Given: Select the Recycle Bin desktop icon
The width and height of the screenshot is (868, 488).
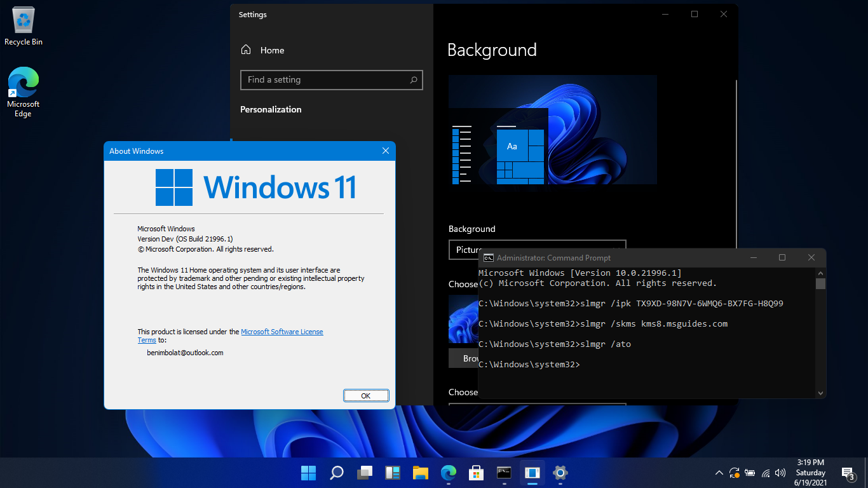Looking at the screenshot, I should [x=24, y=27].
